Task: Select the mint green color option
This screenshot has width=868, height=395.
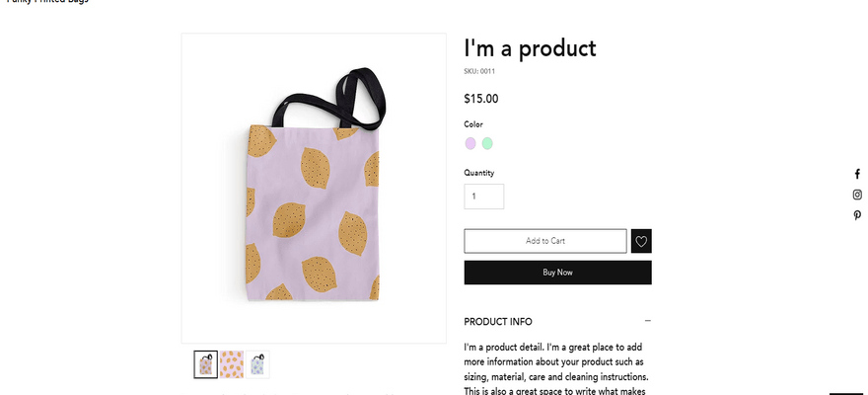Action: tap(487, 143)
